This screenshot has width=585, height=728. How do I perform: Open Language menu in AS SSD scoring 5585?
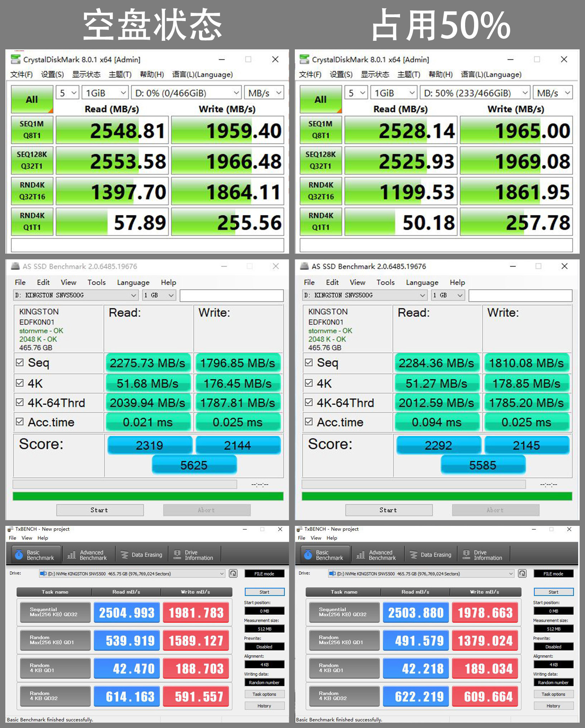[x=422, y=282]
